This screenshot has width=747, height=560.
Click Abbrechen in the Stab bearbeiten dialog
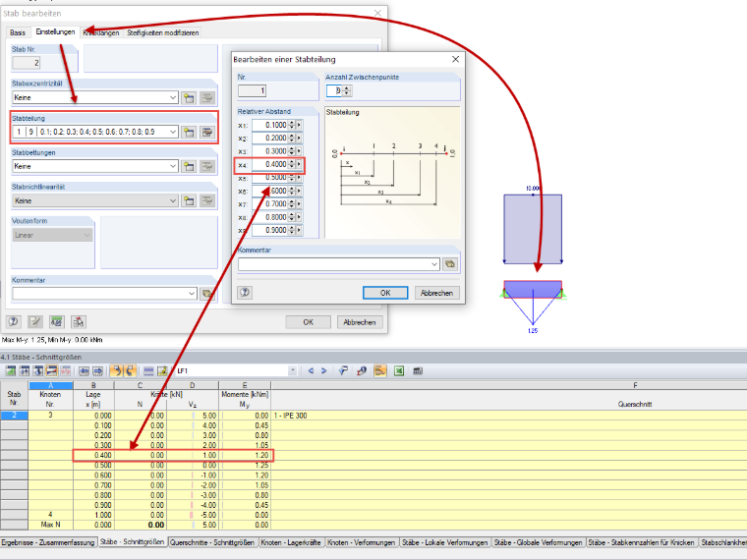(x=360, y=322)
